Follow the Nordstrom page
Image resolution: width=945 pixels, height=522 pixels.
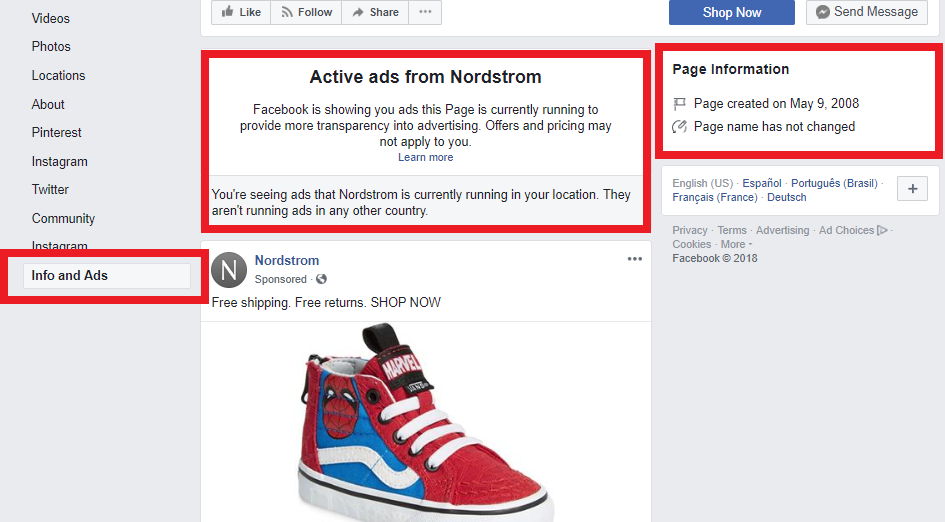306,12
